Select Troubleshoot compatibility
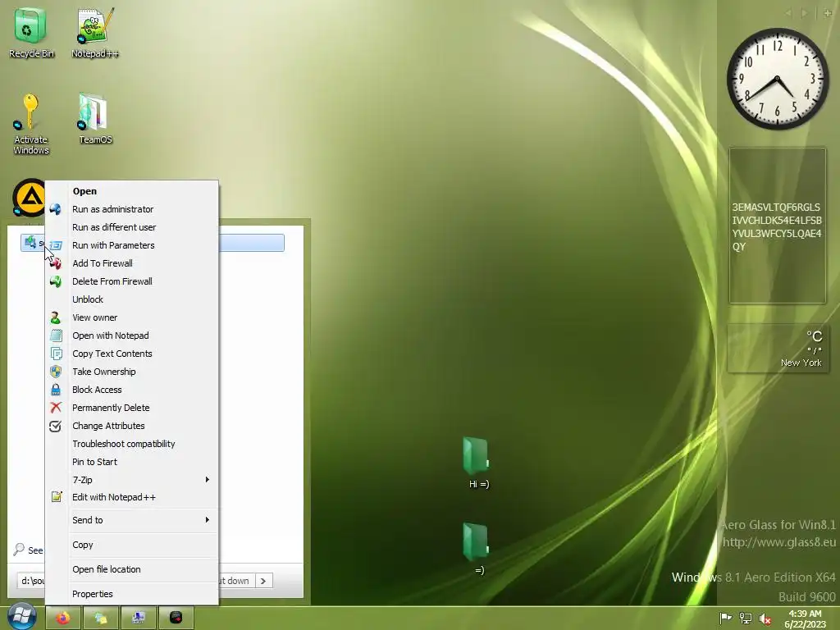The width and height of the screenshot is (840, 630). pyautogui.click(x=132, y=444)
